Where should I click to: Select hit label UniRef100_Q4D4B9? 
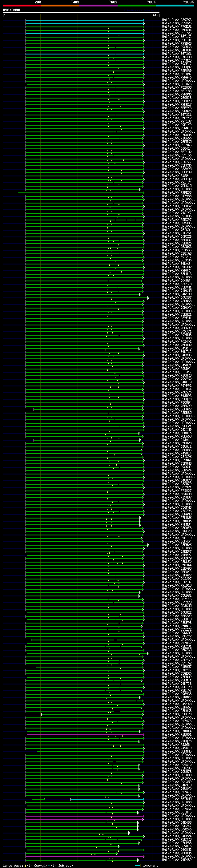click(x=177, y=860)
